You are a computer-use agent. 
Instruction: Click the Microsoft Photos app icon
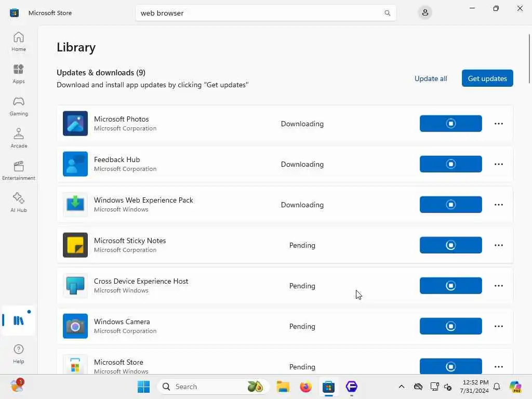click(75, 124)
